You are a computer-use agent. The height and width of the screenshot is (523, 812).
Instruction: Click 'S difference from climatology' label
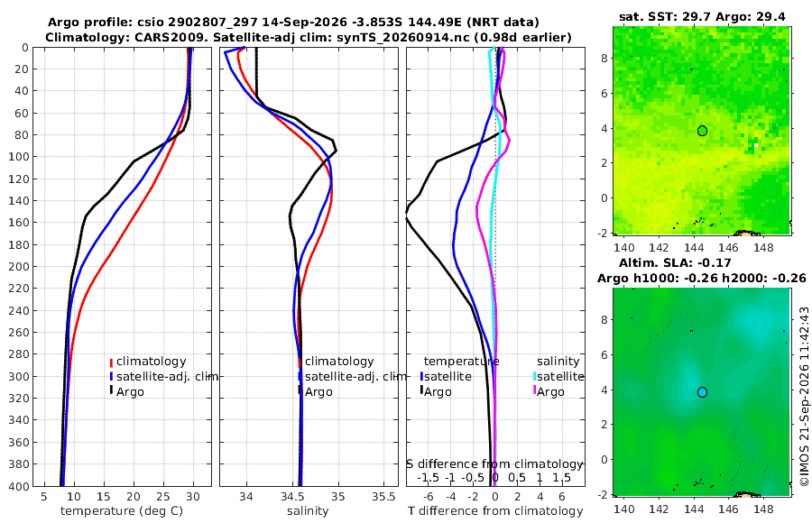point(495,464)
